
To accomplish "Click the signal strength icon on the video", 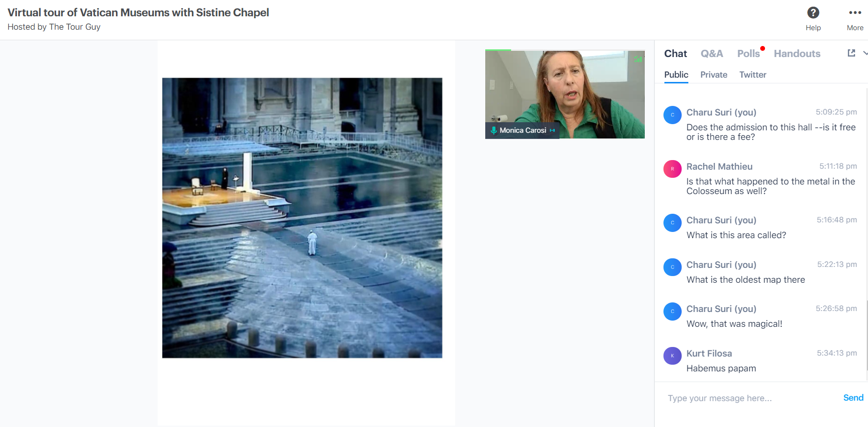I will click(x=638, y=59).
